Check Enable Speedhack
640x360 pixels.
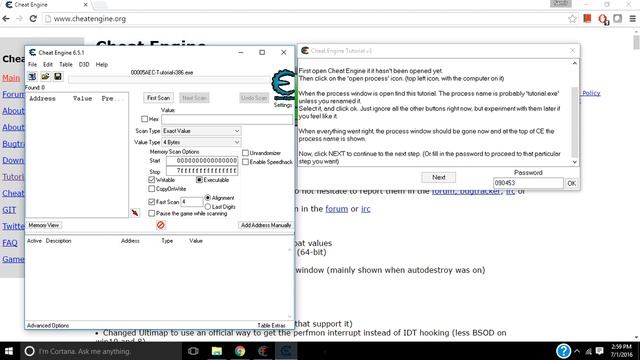click(x=245, y=162)
